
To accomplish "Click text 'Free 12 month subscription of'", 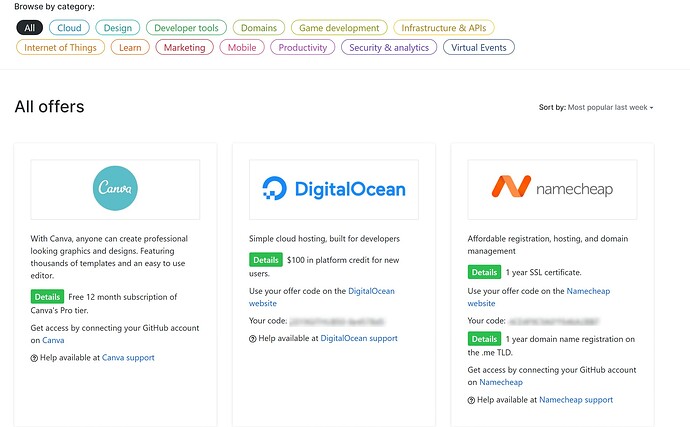I will click(x=123, y=297).
